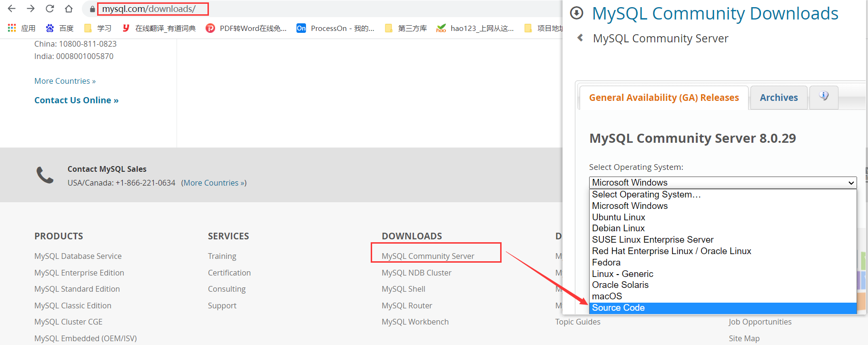Open the 百度 bookmark

[x=59, y=28]
